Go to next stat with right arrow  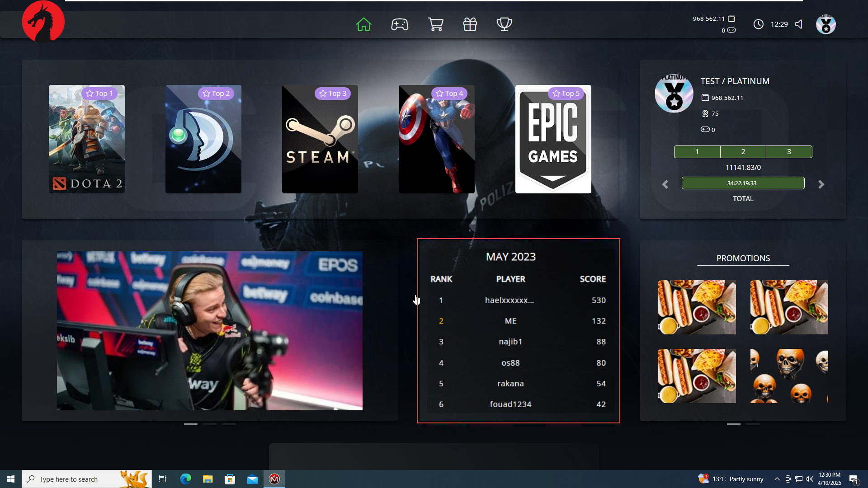pos(821,184)
